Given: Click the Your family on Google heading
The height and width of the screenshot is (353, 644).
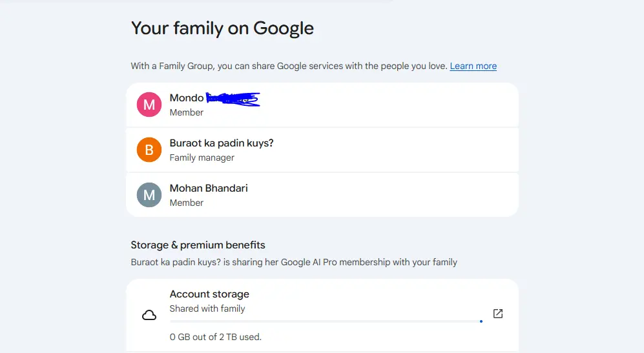Looking at the screenshot, I should 222,28.
